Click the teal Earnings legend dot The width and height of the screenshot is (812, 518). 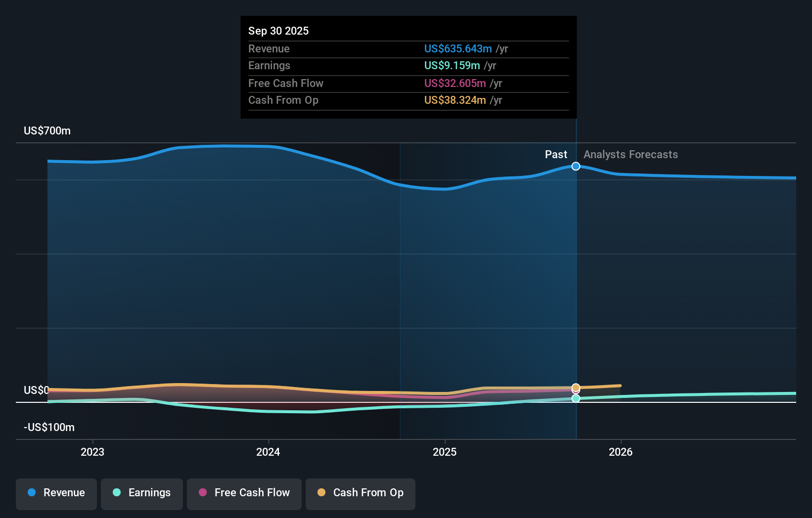click(x=117, y=493)
